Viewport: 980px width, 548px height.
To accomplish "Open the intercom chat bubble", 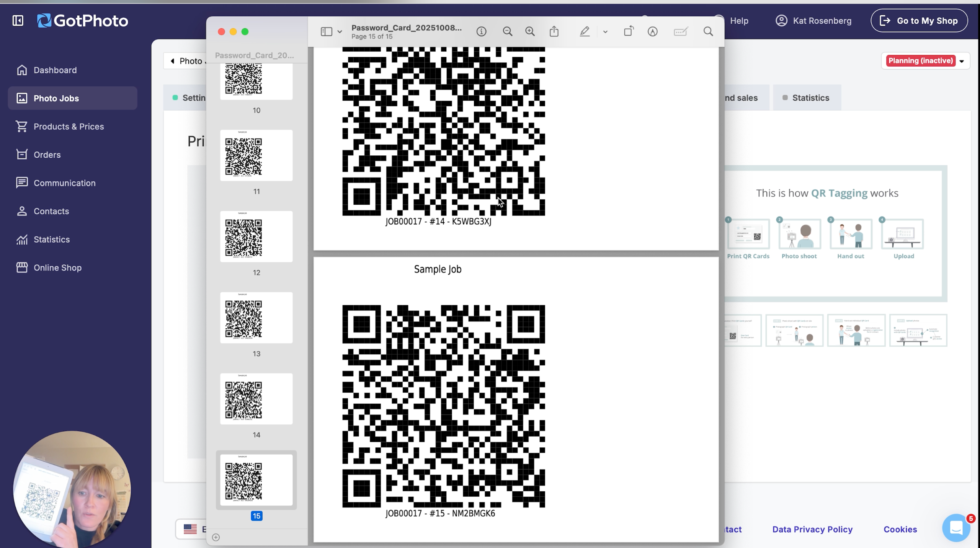I will click(x=956, y=528).
